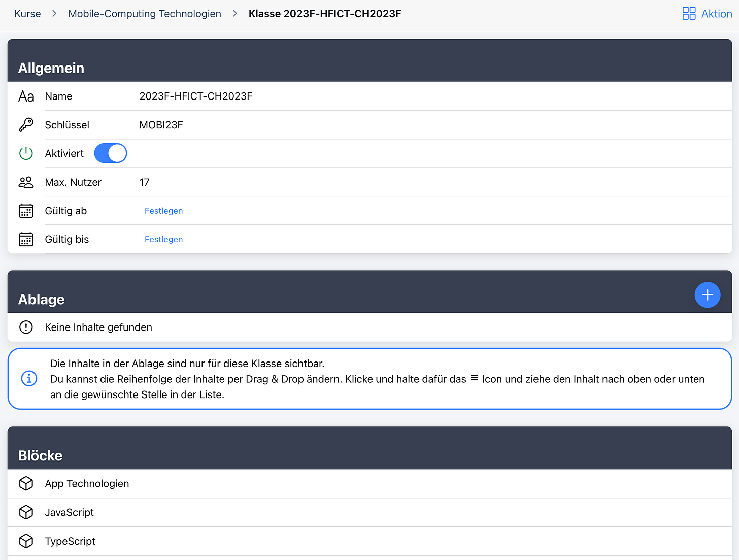Image resolution: width=739 pixels, height=560 pixels.
Task: Click the Schlüssel label
Action: coord(67,125)
